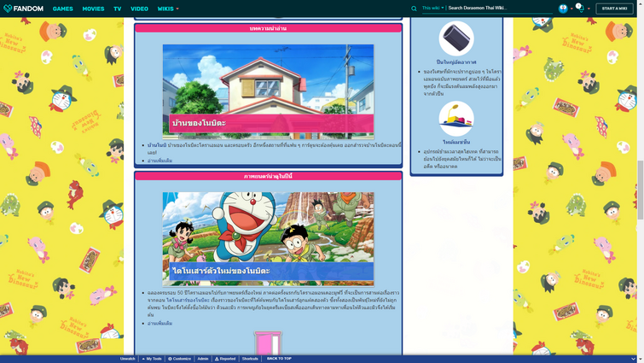Open the Nobita's house featured image
Screen dimensions: 644x363
click(x=268, y=91)
